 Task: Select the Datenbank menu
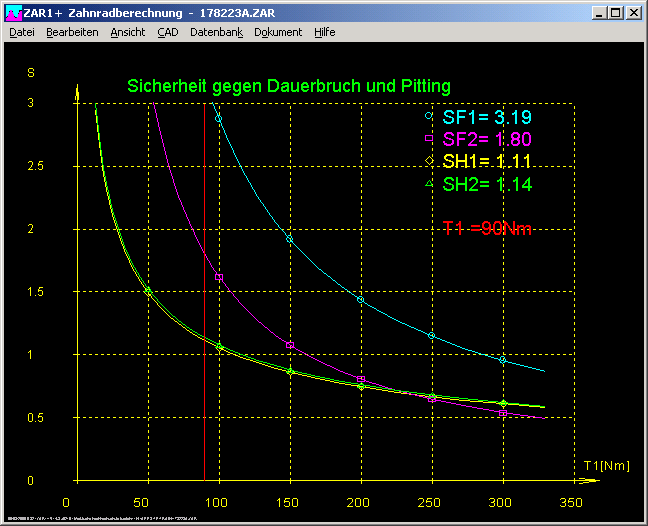(216, 32)
